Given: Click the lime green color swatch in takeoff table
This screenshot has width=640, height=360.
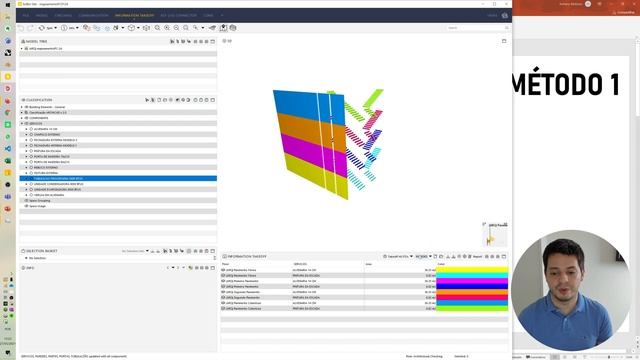Looking at the screenshot, I should tap(472, 309).
